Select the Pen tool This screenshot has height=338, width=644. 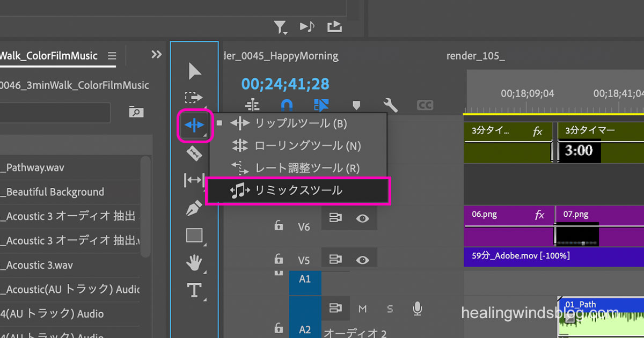[194, 208]
